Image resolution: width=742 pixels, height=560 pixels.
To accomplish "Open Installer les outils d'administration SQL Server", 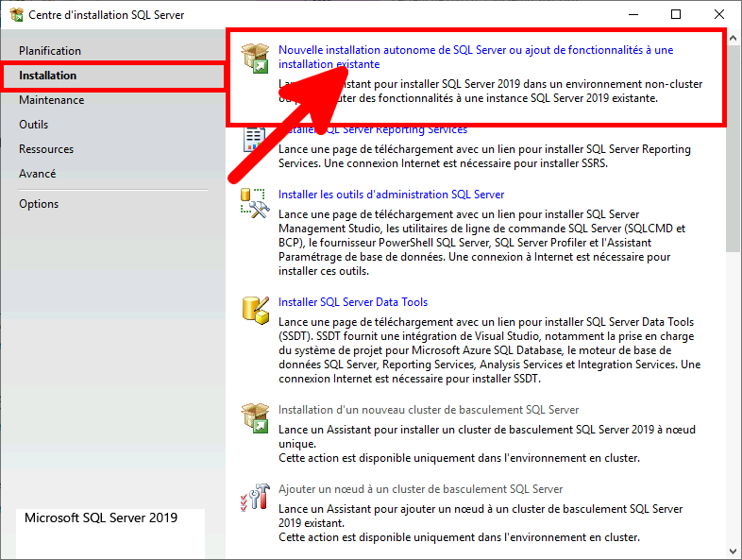I will point(392,195).
